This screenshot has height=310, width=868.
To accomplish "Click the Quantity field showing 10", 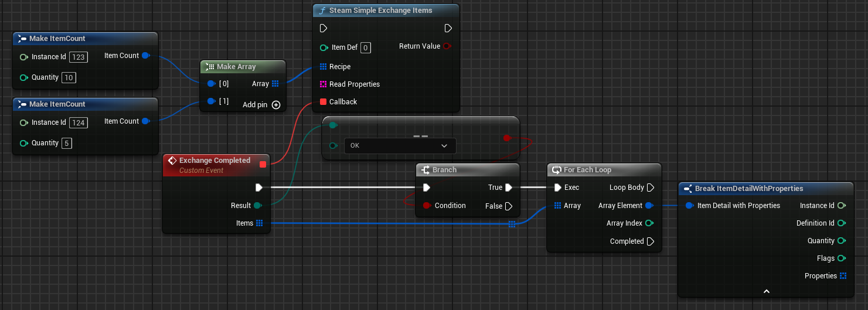I will 69,77.
